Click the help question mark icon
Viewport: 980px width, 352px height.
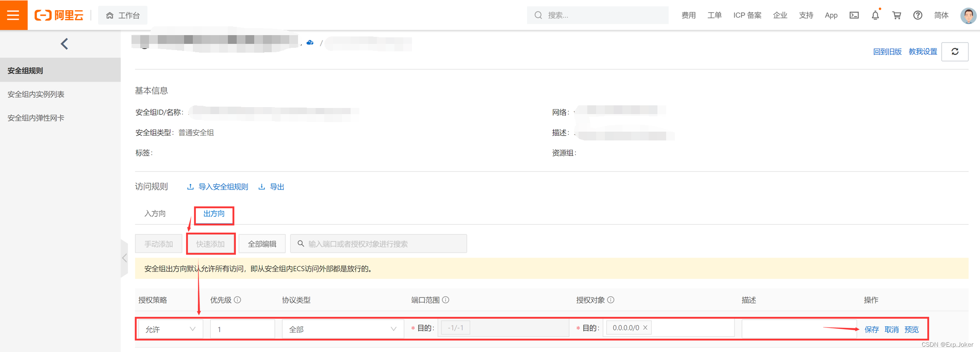click(917, 15)
